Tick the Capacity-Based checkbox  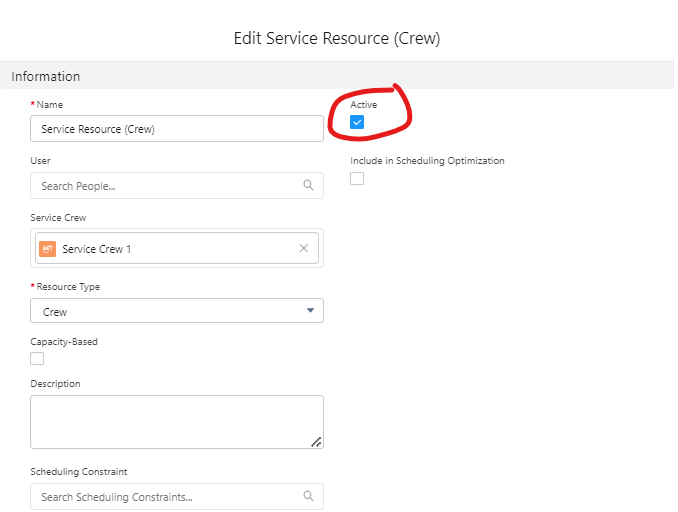(37, 358)
